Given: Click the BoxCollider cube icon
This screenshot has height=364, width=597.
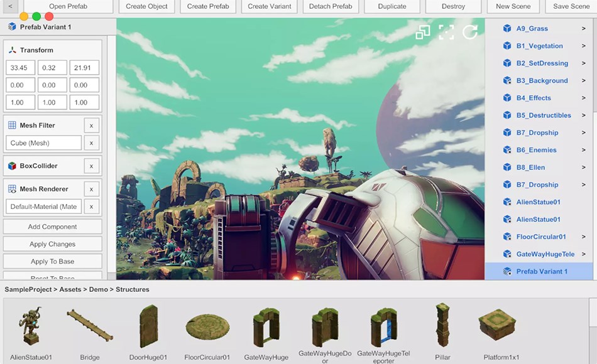Looking at the screenshot, I should (x=12, y=166).
